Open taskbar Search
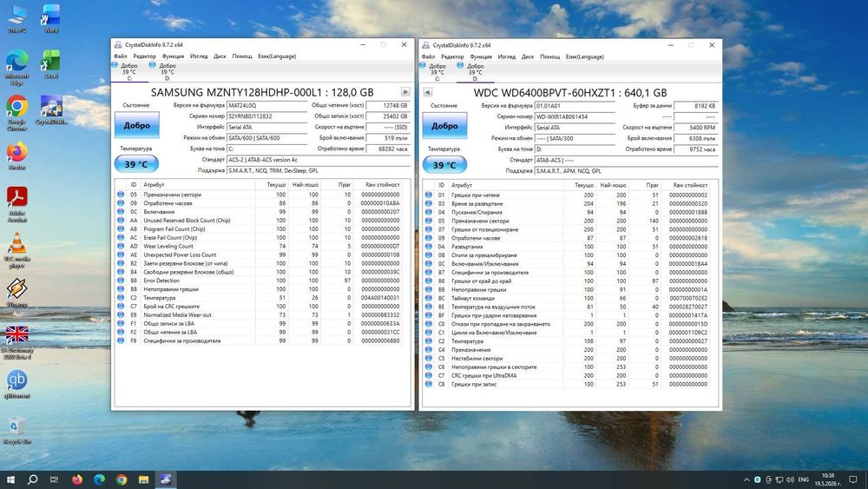The width and height of the screenshot is (868, 489). (32, 479)
